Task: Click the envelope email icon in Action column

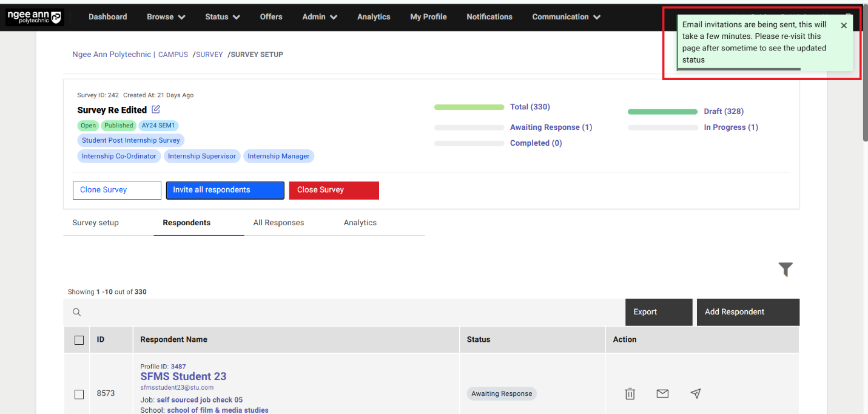Action: pos(662,394)
